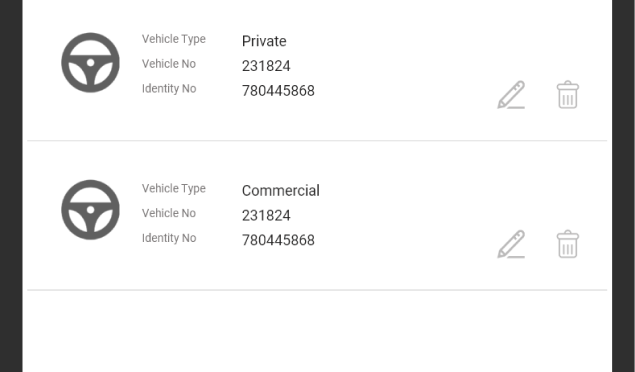Click the Vehicle Type label in first entry

[174, 39]
